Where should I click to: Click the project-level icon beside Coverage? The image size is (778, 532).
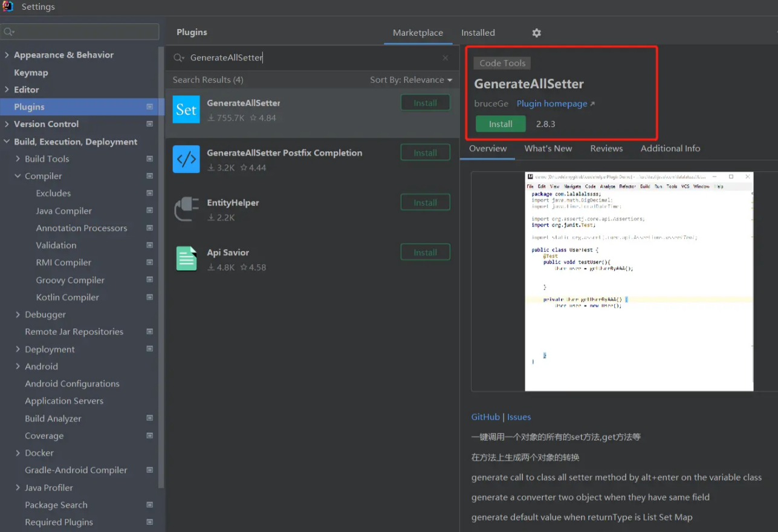click(150, 436)
